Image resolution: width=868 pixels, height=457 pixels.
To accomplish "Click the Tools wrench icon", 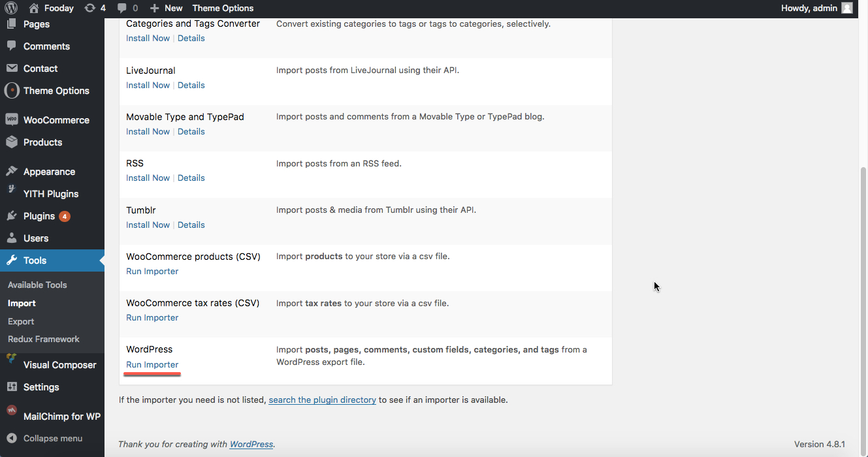I will [12, 260].
